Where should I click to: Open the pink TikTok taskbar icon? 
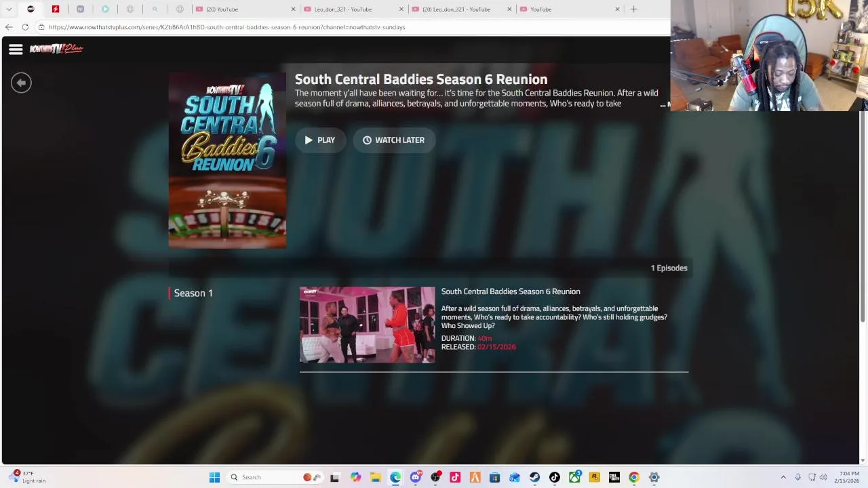tap(455, 477)
